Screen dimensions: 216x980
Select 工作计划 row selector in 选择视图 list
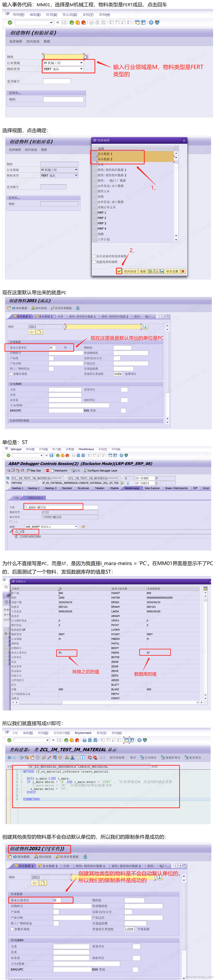(94, 239)
